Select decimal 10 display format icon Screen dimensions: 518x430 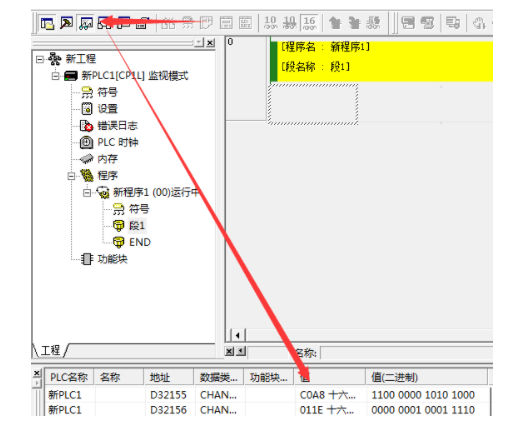[x=270, y=23]
